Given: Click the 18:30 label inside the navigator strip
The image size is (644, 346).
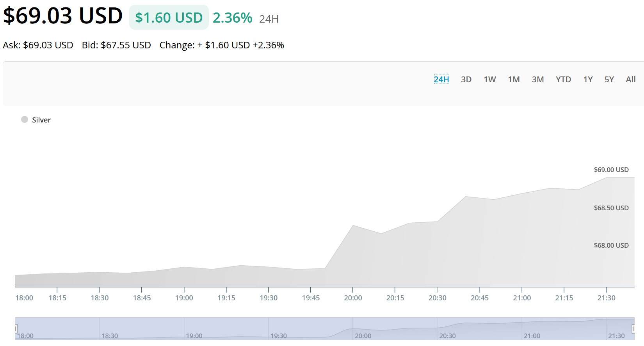Looking at the screenshot, I should (110, 336).
